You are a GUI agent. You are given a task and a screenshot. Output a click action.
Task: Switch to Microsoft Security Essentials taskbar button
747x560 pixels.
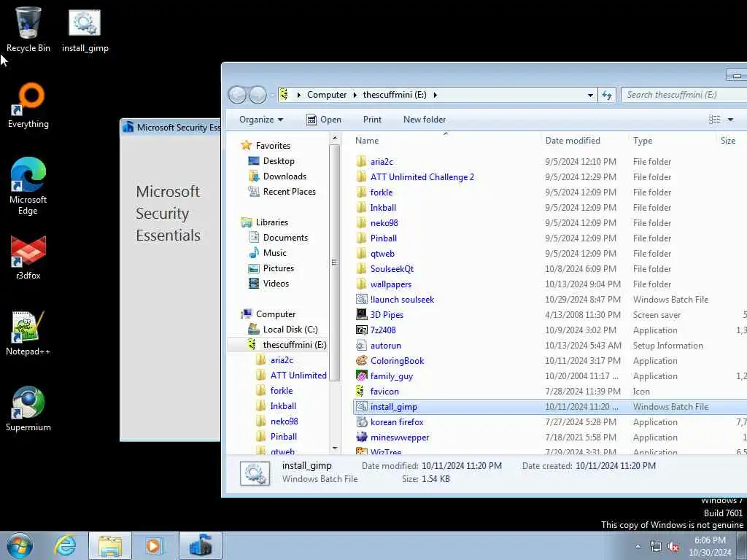[x=201, y=545]
